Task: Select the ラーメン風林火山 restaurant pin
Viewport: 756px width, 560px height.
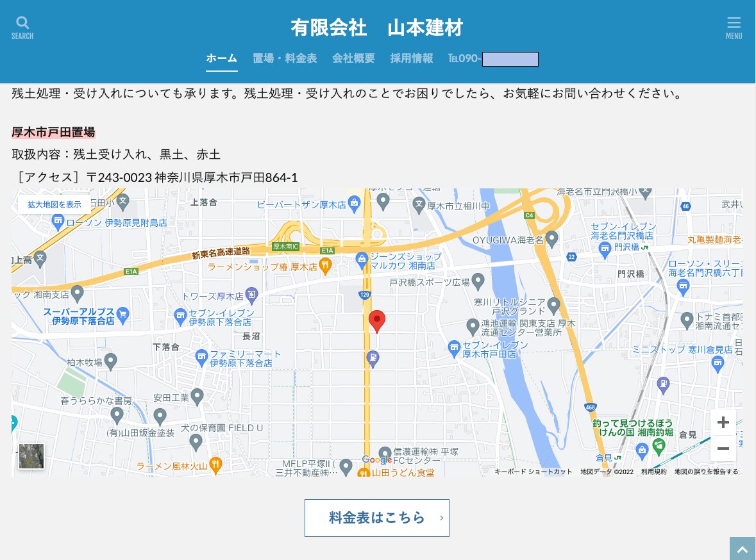Action: coord(216,466)
